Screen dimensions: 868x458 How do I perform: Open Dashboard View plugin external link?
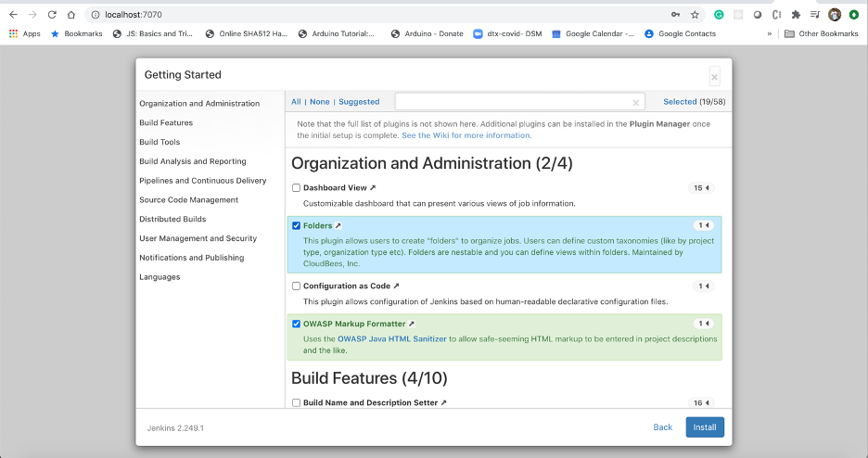coord(373,188)
